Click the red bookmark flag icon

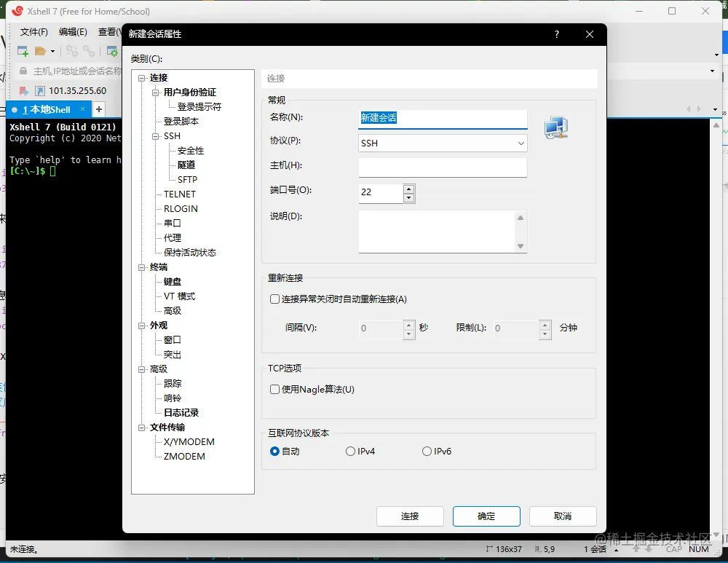point(24,90)
